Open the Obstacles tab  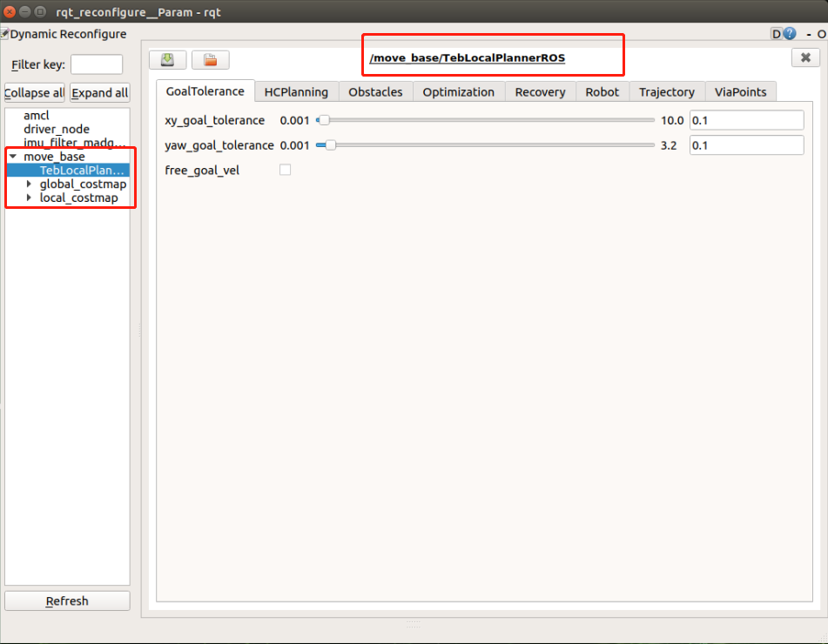[x=375, y=91]
